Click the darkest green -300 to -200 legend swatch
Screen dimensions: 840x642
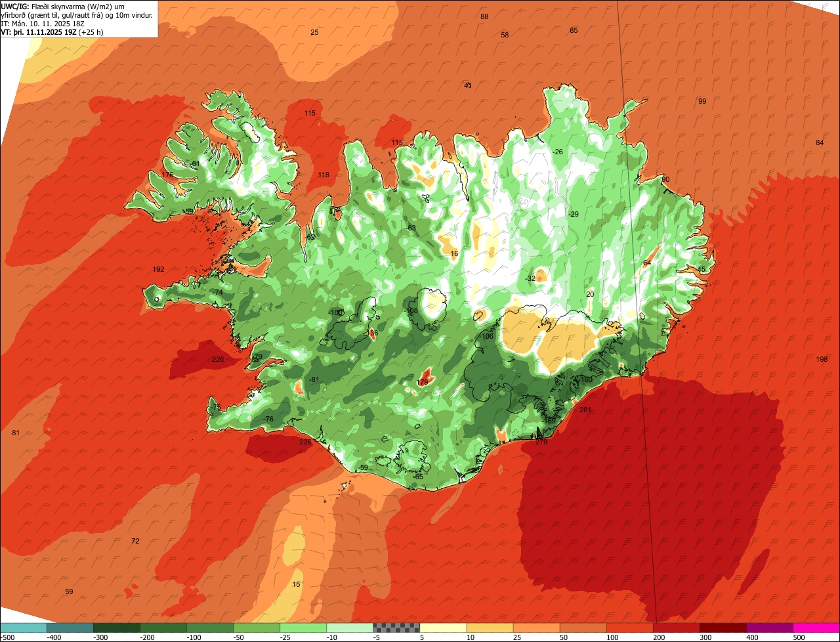(x=116, y=628)
